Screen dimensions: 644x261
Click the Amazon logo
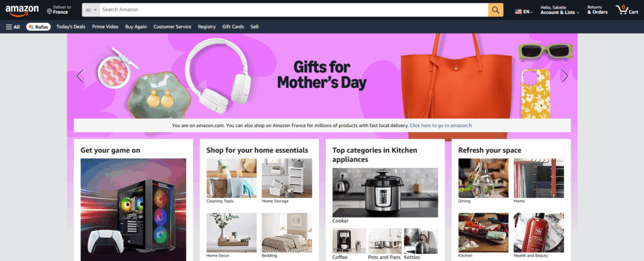22,10
